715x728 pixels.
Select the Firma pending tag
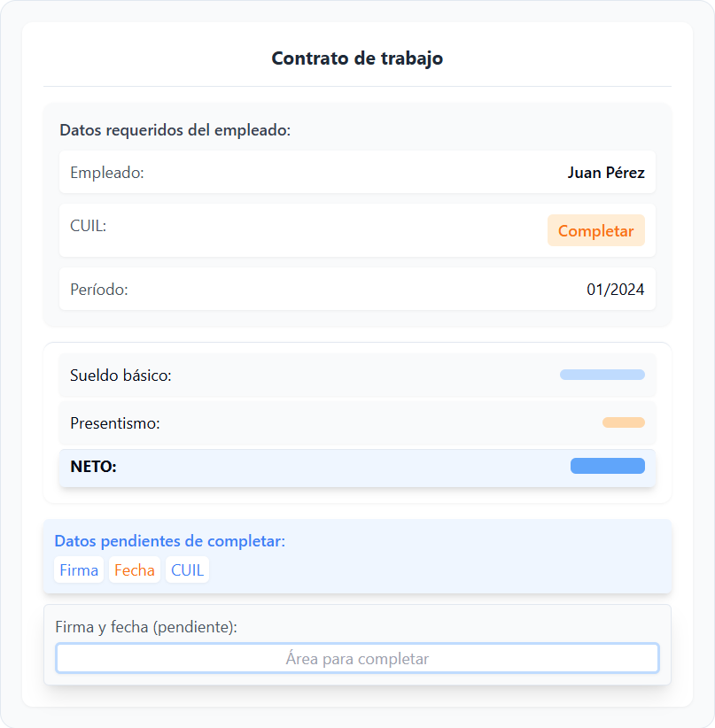pyautogui.click(x=79, y=570)
